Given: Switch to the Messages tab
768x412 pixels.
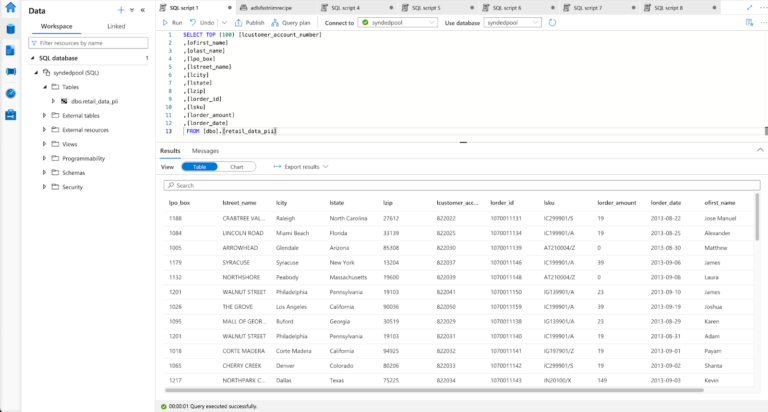Looking at the screenshot, I should 205,151.
